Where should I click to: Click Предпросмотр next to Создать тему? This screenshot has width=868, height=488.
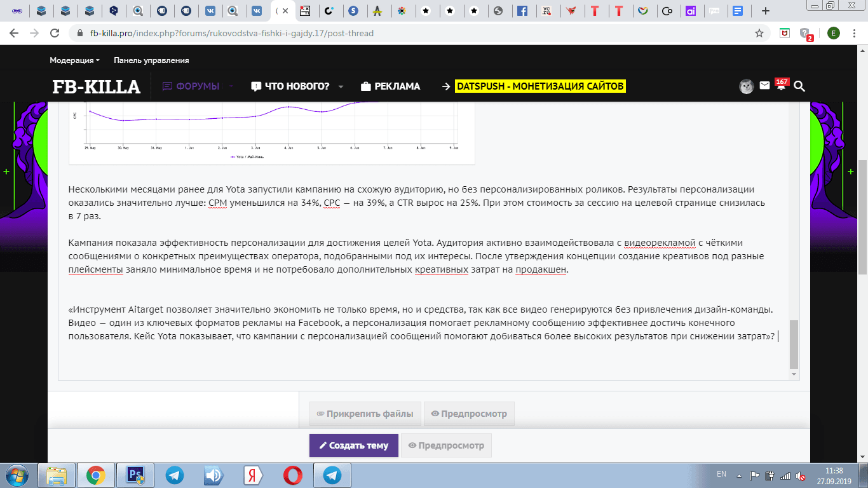click(x=447, y=445)
